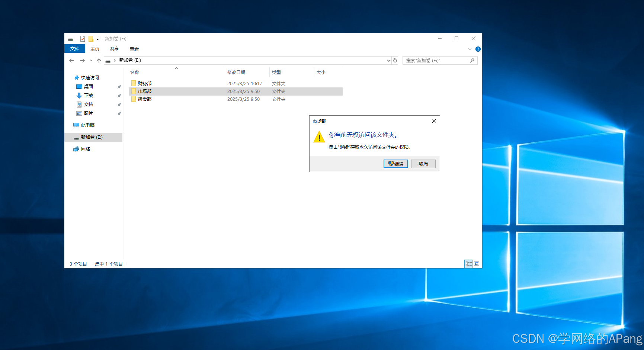Go forward with the right arrow
This screenshot has width=644, height=350.
[83, 61]
